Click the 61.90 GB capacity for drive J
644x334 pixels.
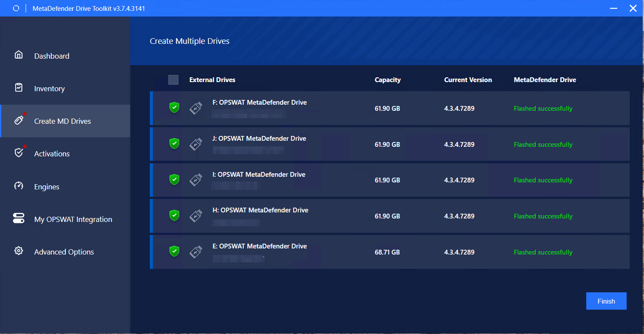point(387,145)
